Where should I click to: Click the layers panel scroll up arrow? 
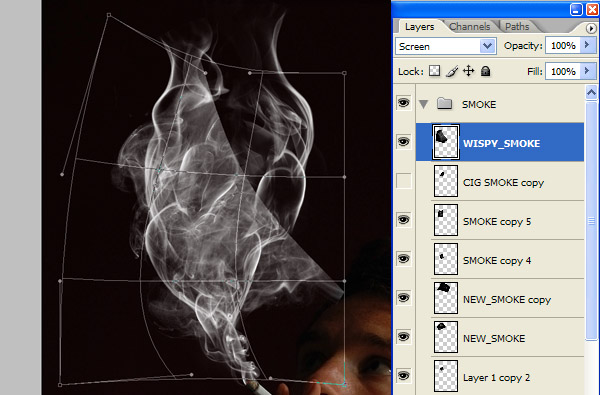click(591, 92)
